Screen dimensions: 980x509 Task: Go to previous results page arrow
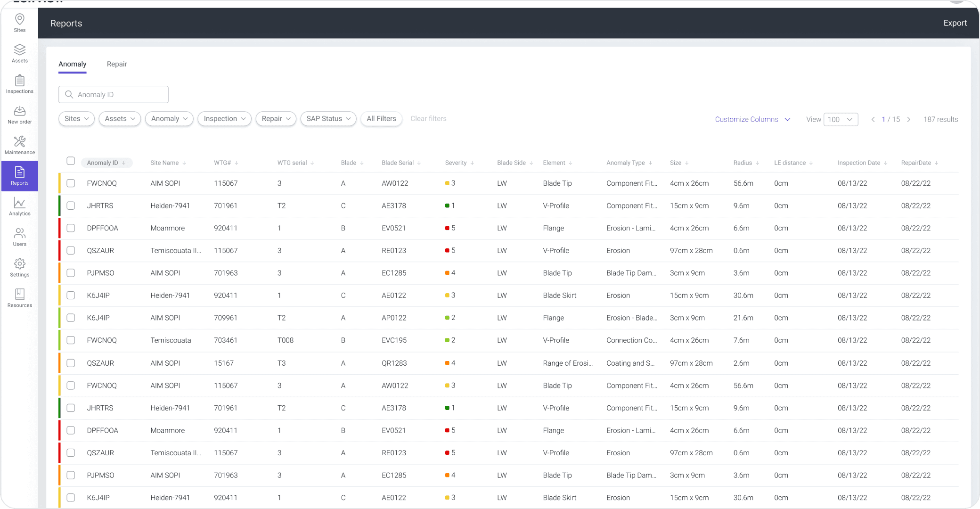[873, 120]
